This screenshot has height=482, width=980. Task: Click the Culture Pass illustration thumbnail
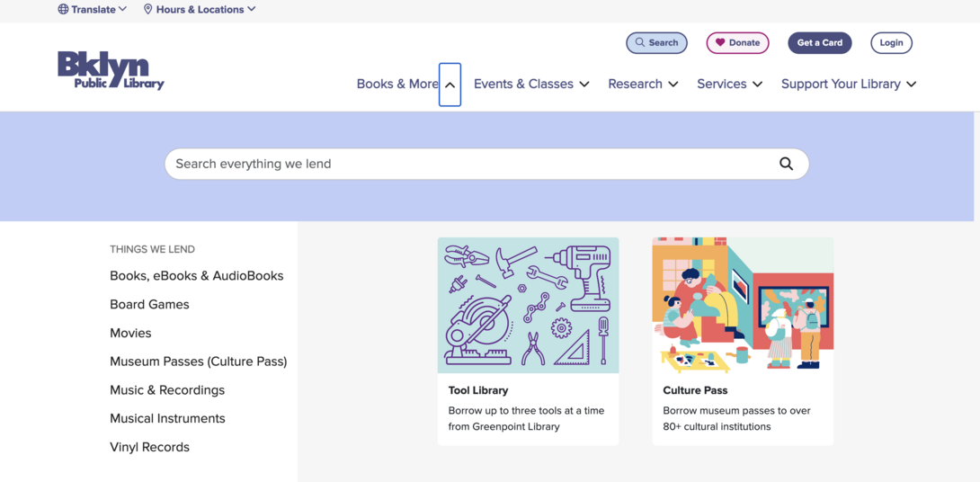743,305
